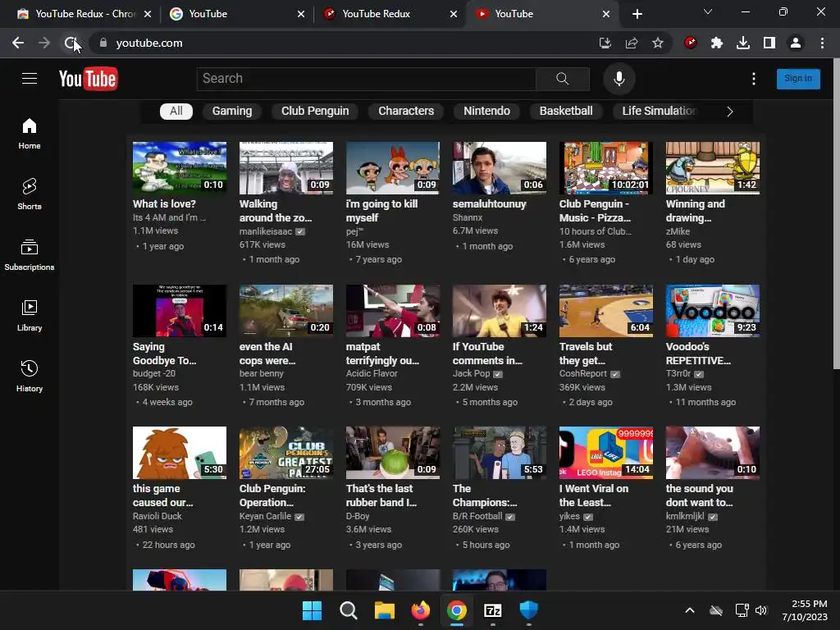Open Chrome three-dot menu
The image size is (840, 630).
[822, 43]
